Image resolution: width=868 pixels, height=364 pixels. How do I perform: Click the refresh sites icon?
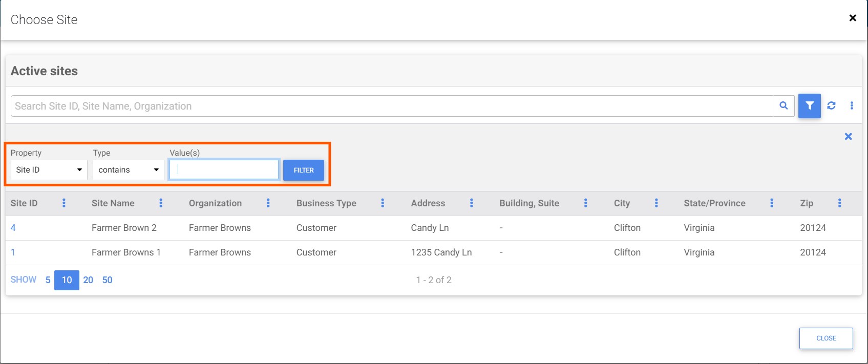(x=831, y=105)
